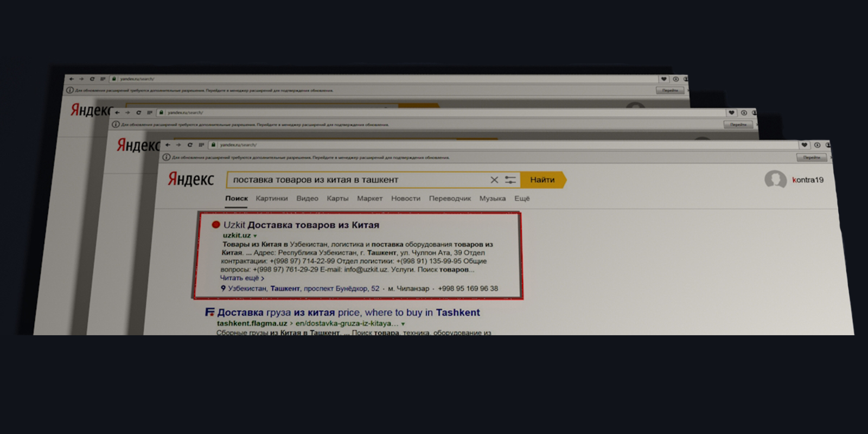868x434 pixels.
Task: Click the user avatar next to kontra19
Action: click(x=775, y=179)
